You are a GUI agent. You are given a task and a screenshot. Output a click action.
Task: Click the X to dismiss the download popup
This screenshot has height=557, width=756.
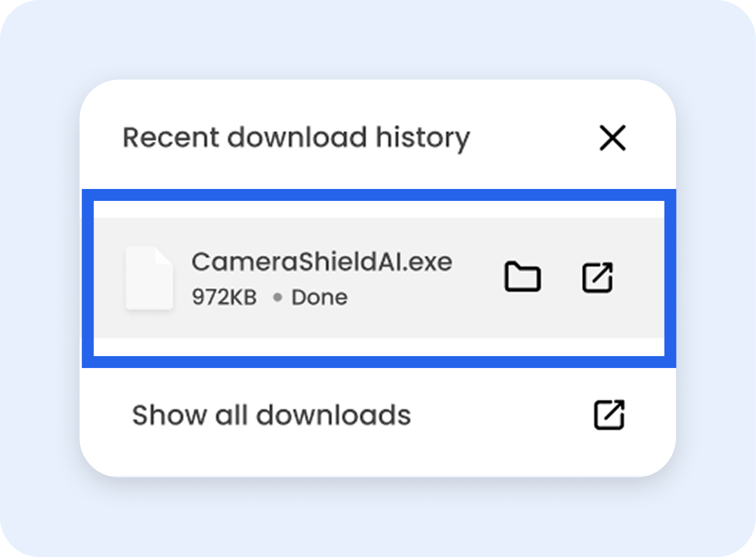coord(612,138)
